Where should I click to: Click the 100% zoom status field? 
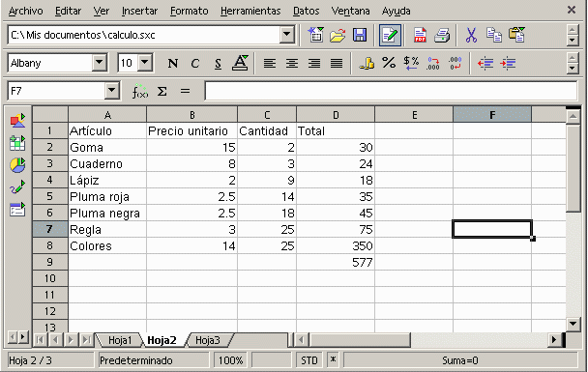click(230, 360)
